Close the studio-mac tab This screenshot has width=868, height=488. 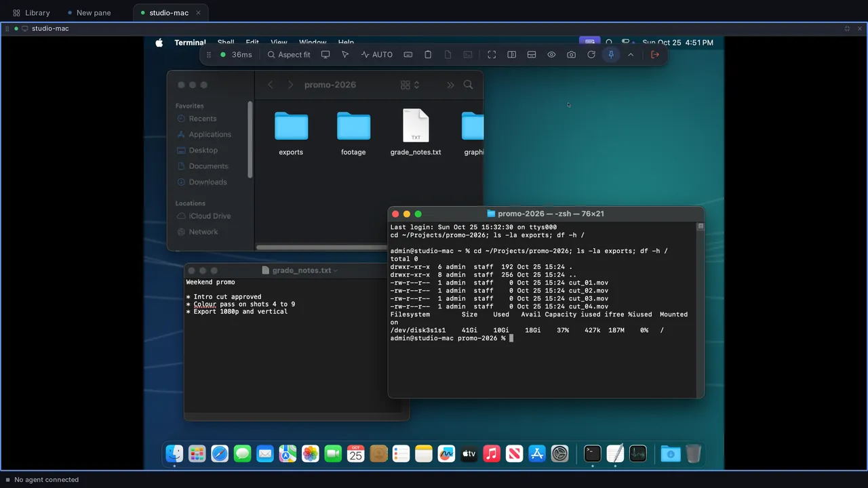[x=198, y=13]
